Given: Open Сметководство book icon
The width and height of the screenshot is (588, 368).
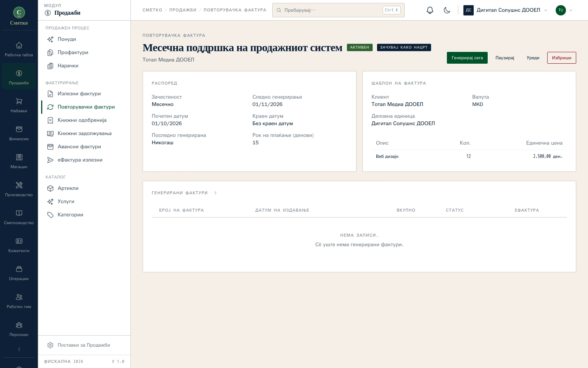Looking at the screenshot, I should [x=19, y=217].
